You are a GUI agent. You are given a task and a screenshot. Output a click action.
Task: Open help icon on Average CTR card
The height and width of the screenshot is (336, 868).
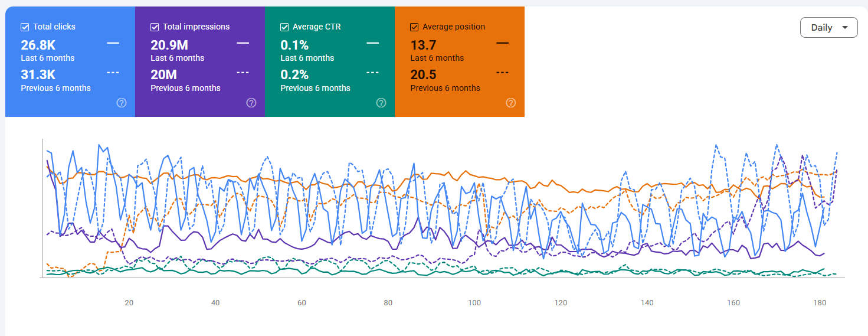pyautogui.click(x=381, y=103)
